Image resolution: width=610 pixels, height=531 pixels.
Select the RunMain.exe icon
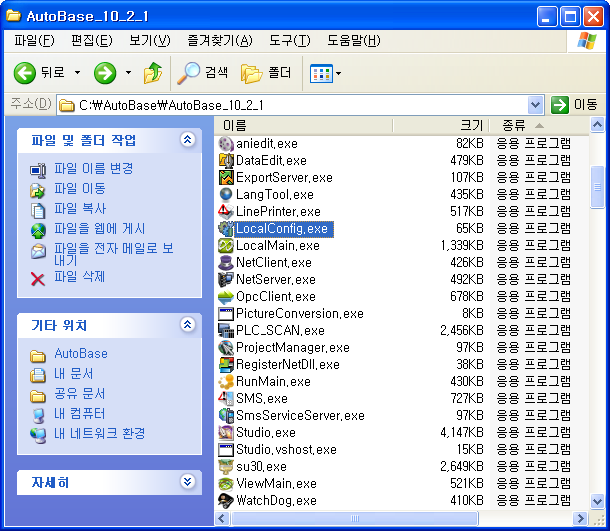[226, 382]
